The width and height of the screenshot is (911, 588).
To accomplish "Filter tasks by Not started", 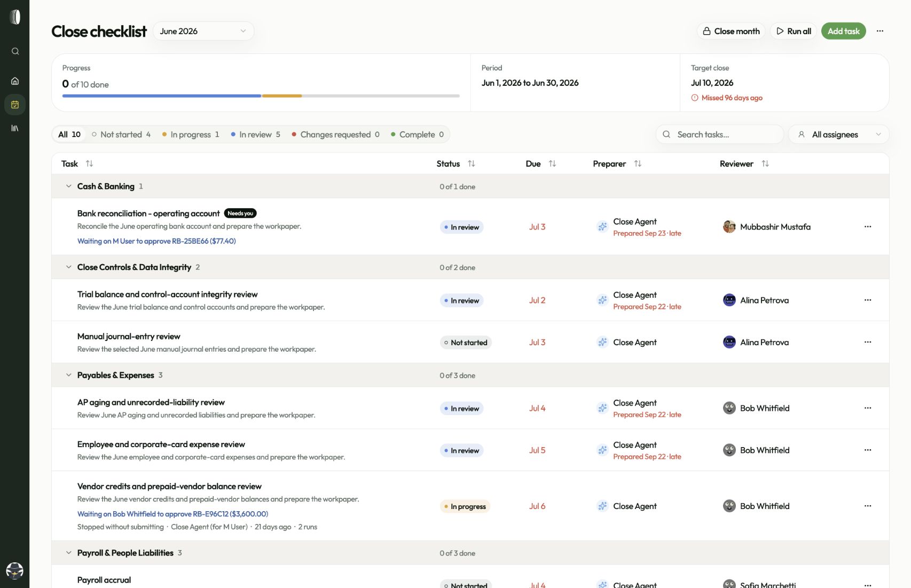I will [x=121, y=134].
